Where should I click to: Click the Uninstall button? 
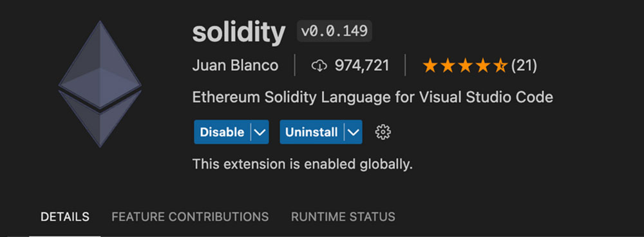coord(311,132)
